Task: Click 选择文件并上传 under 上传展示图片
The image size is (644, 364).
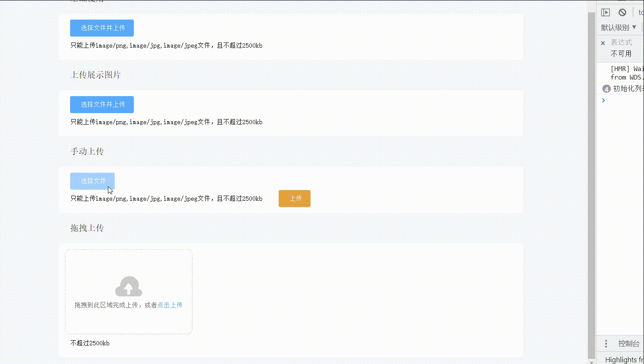Action: click(102, 104)
